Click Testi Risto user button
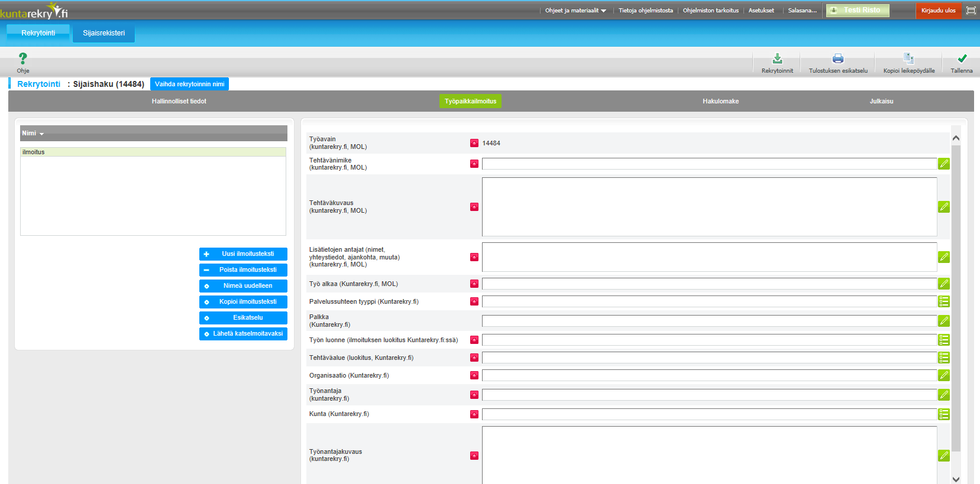980x484 pixels. click(858, 10)
